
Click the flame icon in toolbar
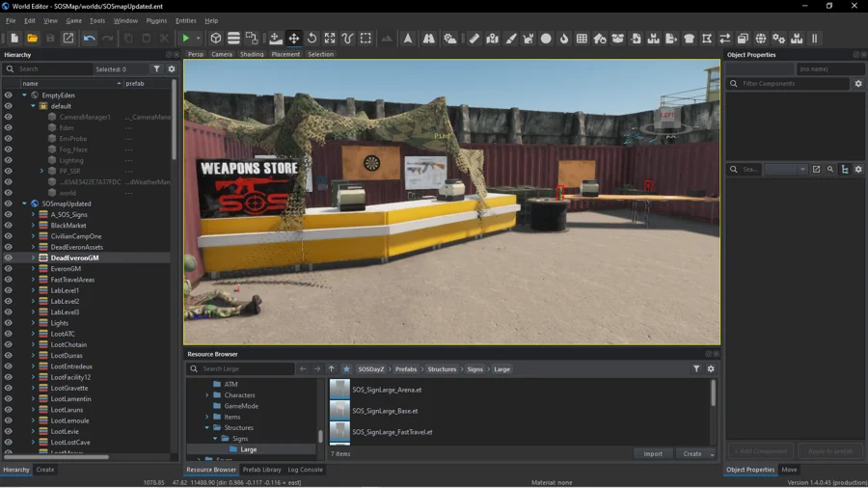564,39
